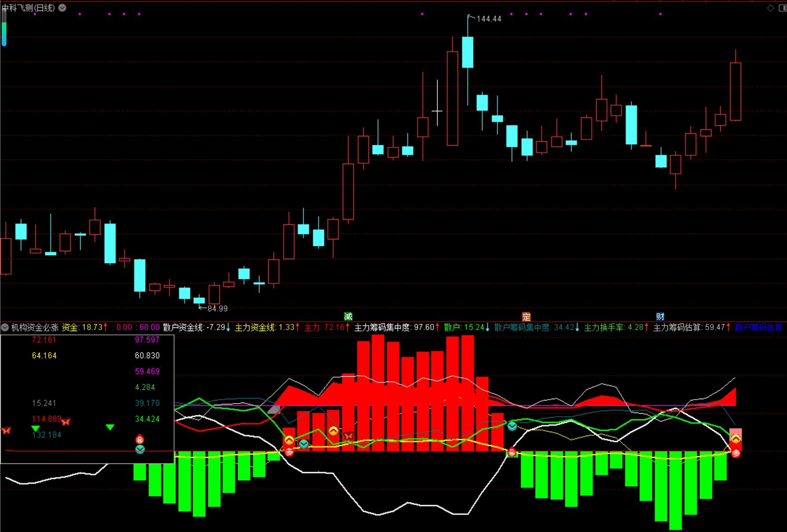Click the diamond icon at top right
787x532 pixels.
coord(770,8)
